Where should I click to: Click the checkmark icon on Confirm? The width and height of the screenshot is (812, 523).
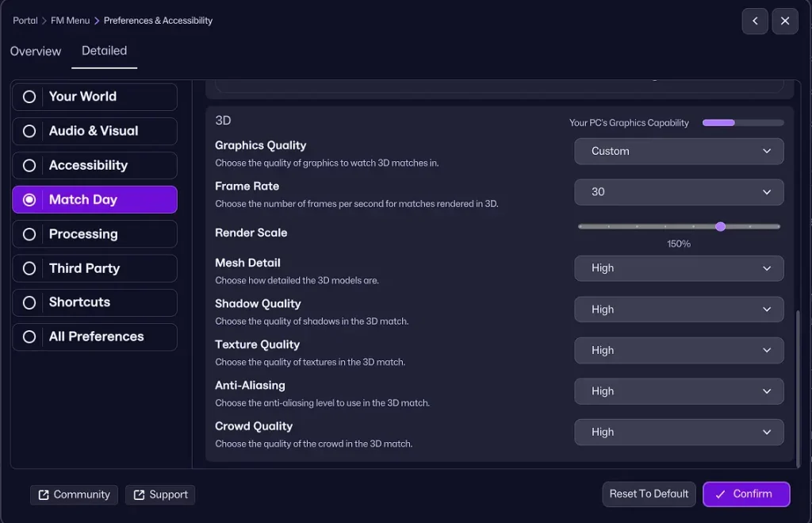tap(720, 494)
